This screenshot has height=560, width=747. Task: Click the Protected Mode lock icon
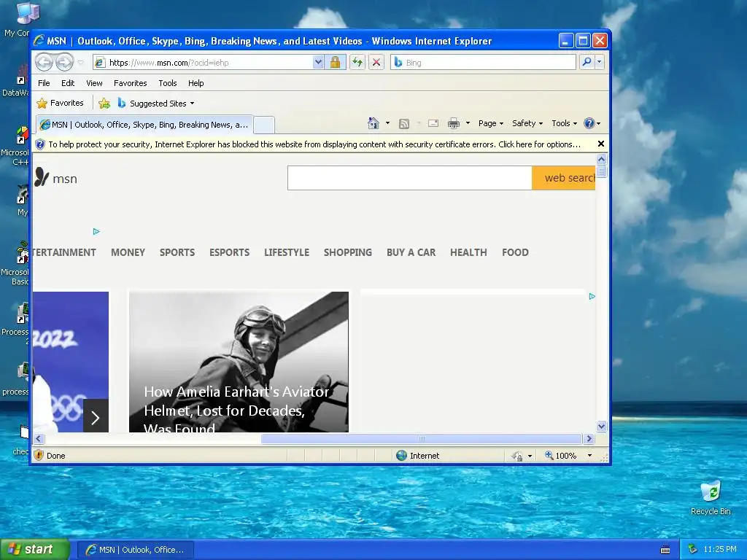pyautogui.click(x=517, y=456)
